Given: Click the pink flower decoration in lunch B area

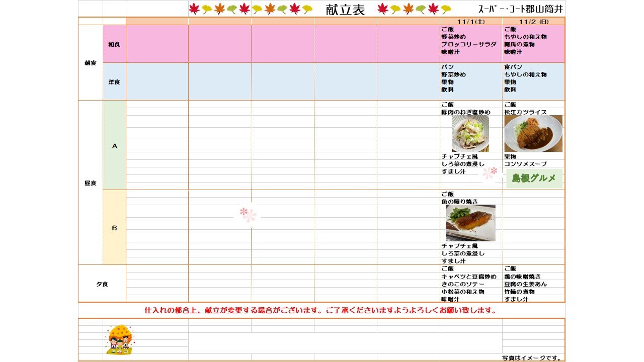Looking at the screenshot, I should click(x=248, y=214).
